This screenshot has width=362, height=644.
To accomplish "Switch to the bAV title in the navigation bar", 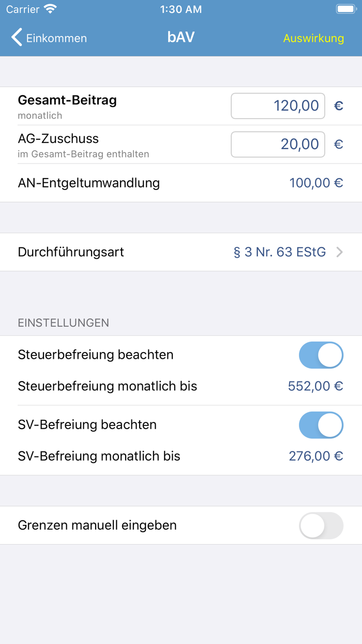I will [181, 38].
